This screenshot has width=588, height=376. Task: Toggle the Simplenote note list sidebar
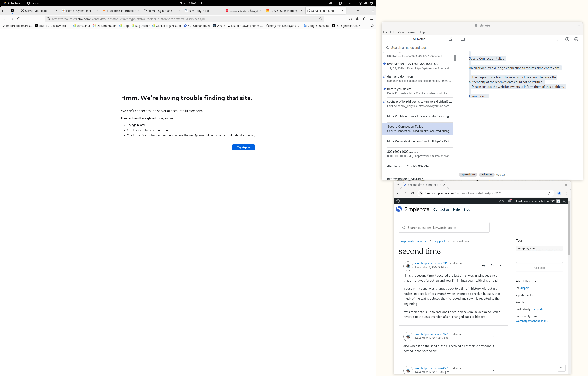[462, 39]
